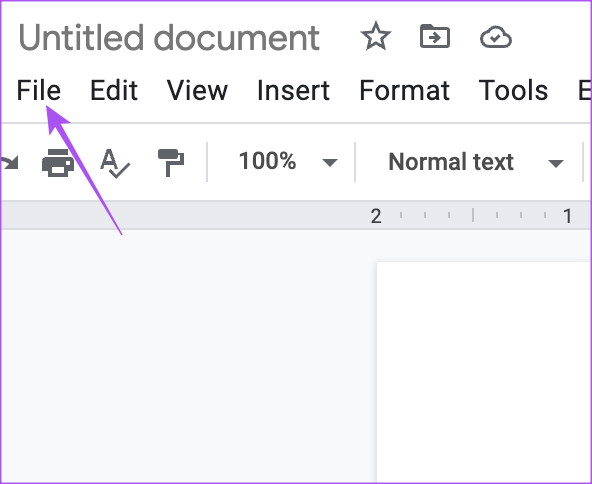Click inside the blank document page

[x=484, y=372]
